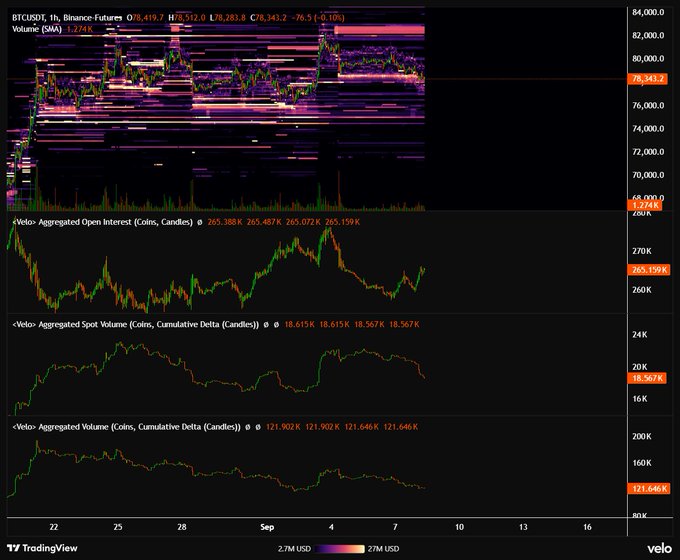Click the 265.159K open interest axis label
680x560 pixels.
(x=649, y=270)
